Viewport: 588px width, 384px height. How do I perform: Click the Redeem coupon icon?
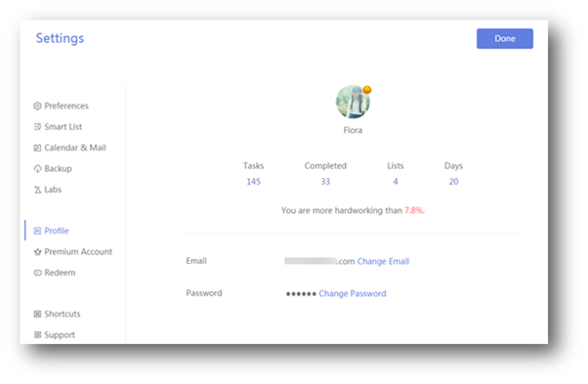(x=37, y=273)
